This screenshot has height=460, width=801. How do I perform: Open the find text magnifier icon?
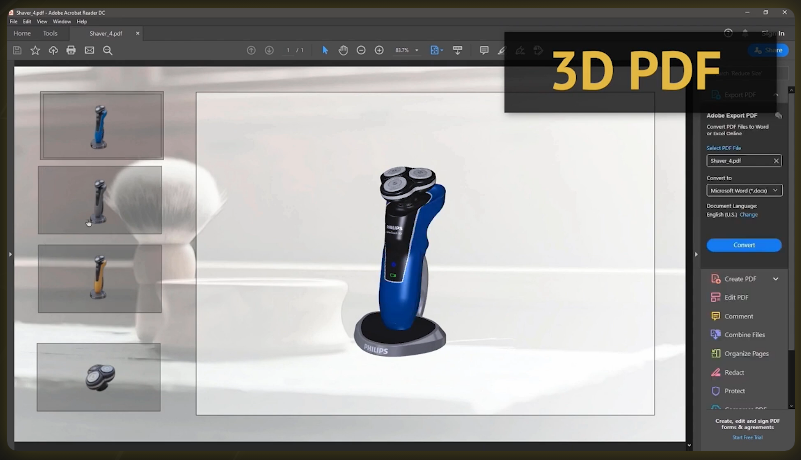point(107,50)
